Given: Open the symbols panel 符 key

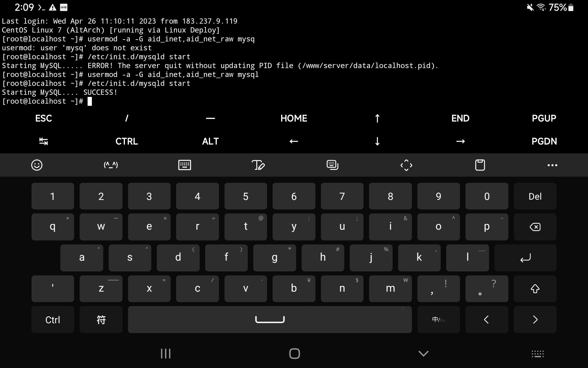Looking at the screenshot, I should pos(101,320).
